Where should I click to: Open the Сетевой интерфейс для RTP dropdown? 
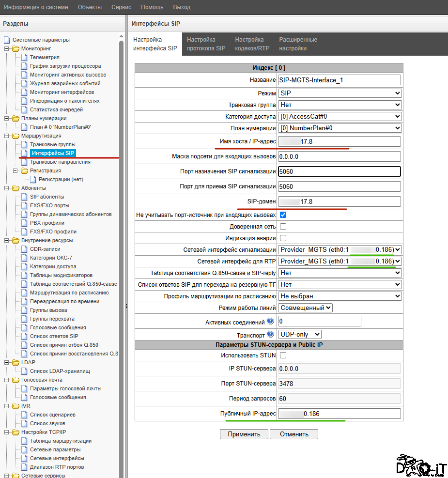(340, 261)
